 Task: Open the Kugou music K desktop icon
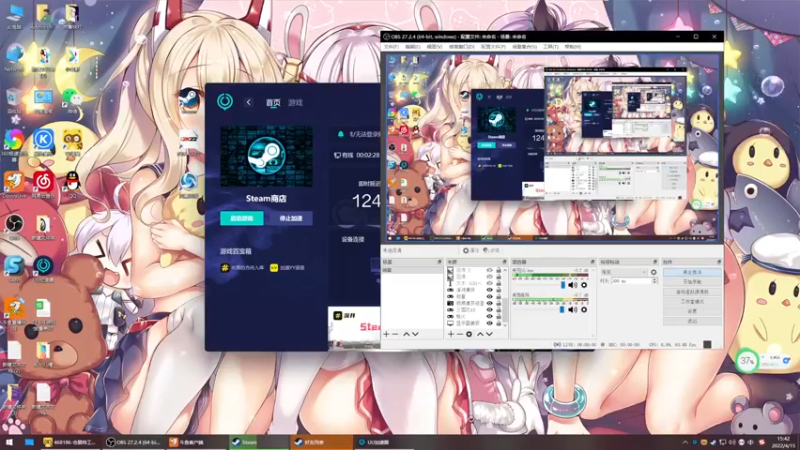(x=43, y=141)
